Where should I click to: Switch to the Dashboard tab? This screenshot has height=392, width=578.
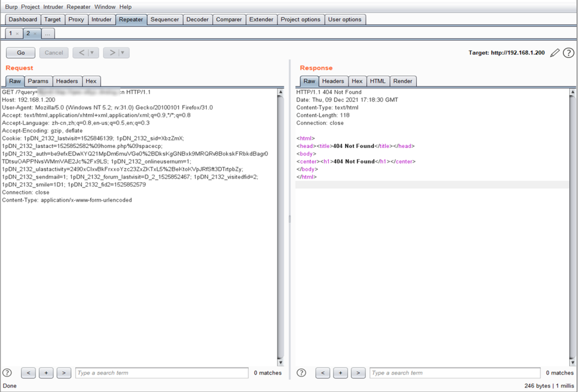[23, 20]
